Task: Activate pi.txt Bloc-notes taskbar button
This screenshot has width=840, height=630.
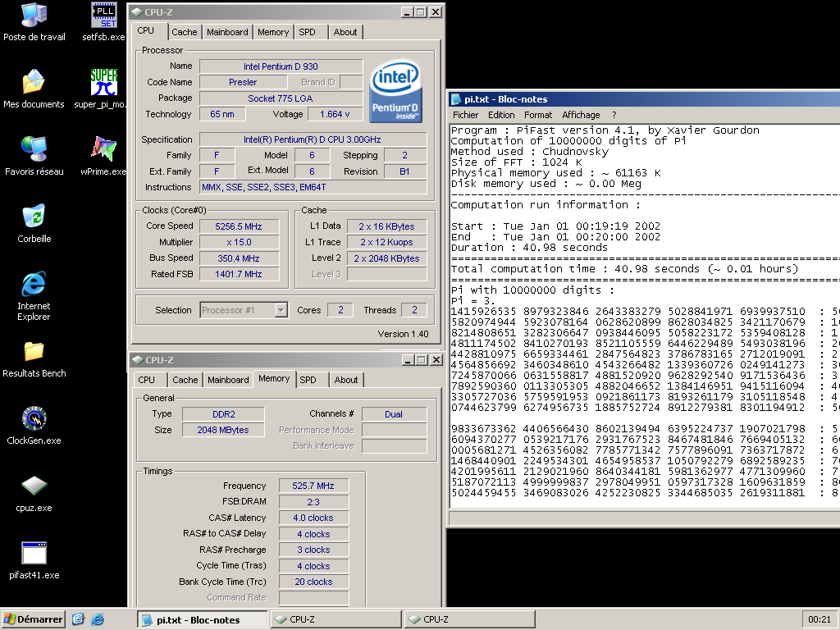Action: tap(202, 620)
